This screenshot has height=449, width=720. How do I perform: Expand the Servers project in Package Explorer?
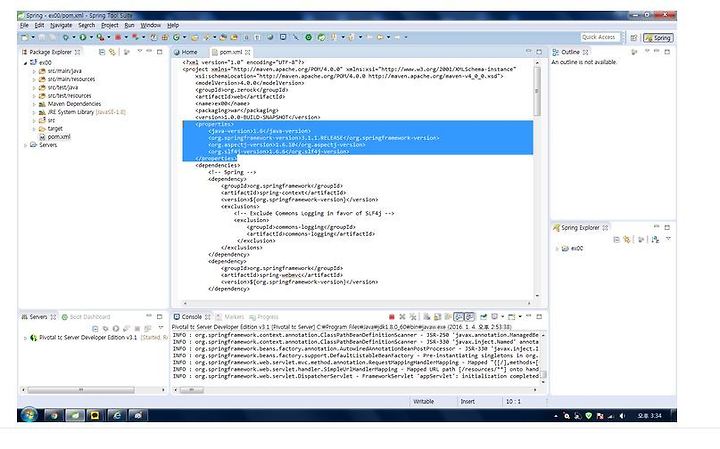tap(25, 145)
